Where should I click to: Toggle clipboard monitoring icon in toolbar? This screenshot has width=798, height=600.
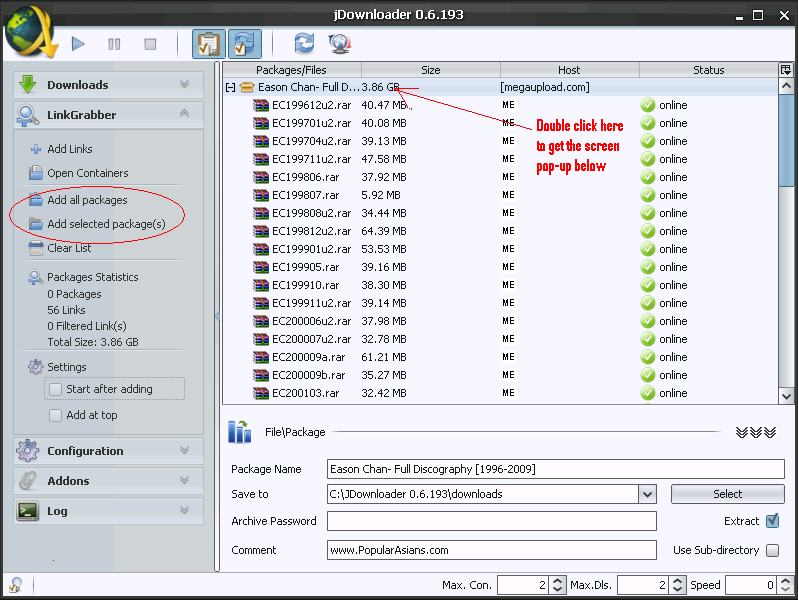[x=209, y=44]
